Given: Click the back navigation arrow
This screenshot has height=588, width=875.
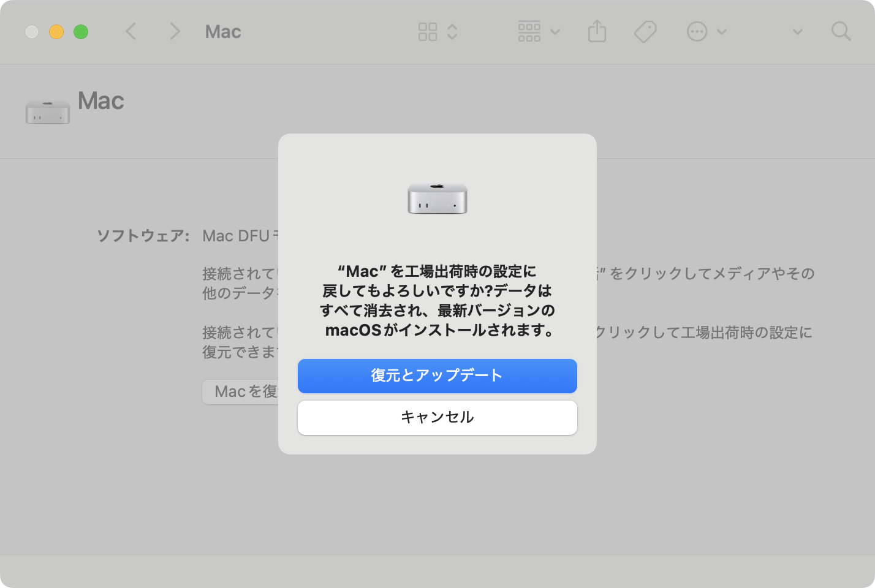Looking at the screenshot, I should pos(131,31).
